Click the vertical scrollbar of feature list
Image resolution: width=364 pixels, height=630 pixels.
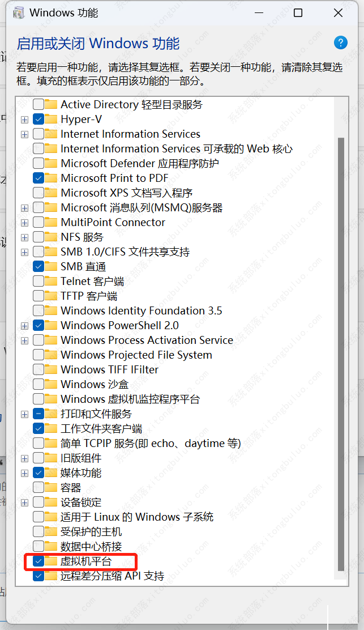click(341, 340)
